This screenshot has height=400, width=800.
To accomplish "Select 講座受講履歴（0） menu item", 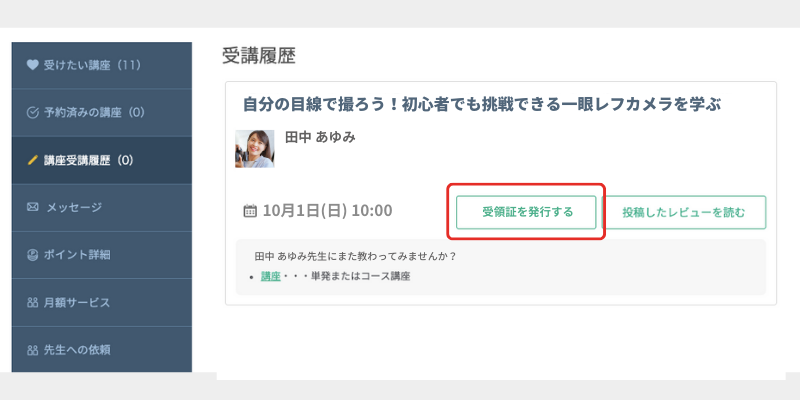I will tap(102, 160).
